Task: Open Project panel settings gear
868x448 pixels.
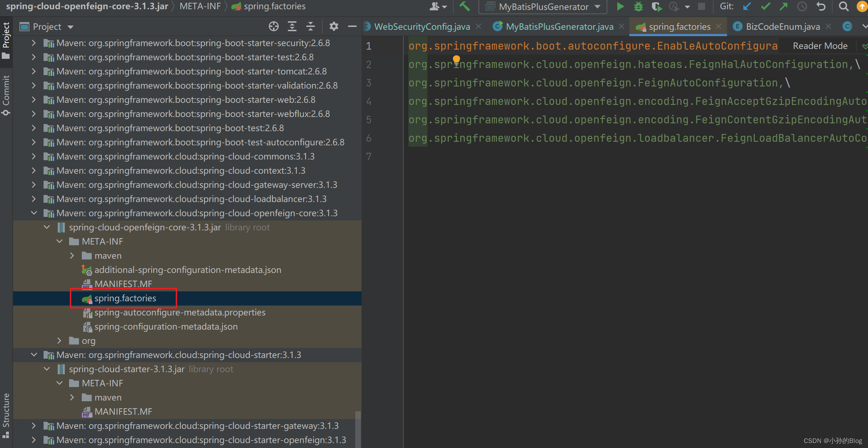Action: click(334, 26)
